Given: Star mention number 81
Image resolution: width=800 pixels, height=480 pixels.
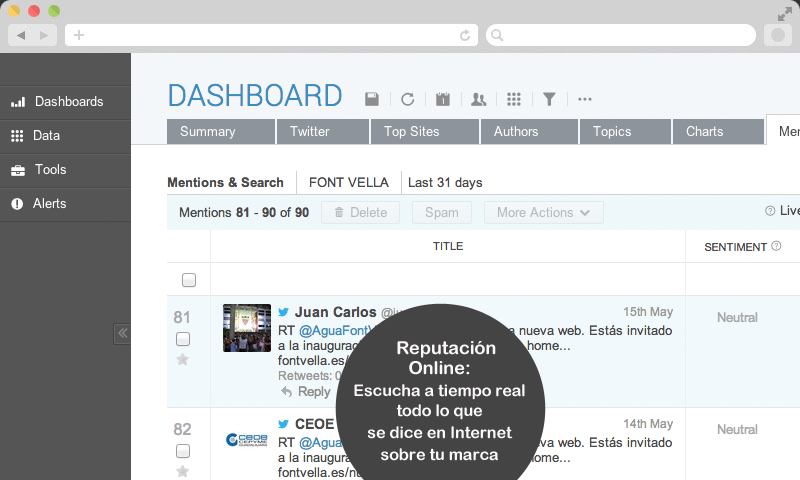Looking at the screenshot, I should pos(182,360).
